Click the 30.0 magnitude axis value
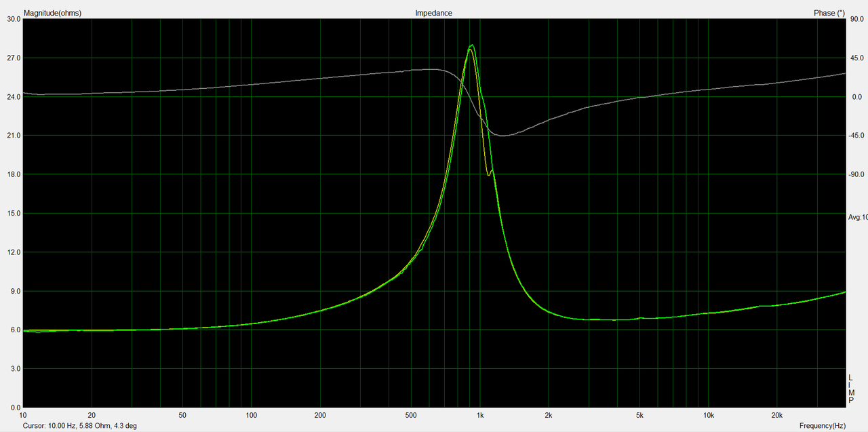868x432 pixels. click(x=13, y=19)
